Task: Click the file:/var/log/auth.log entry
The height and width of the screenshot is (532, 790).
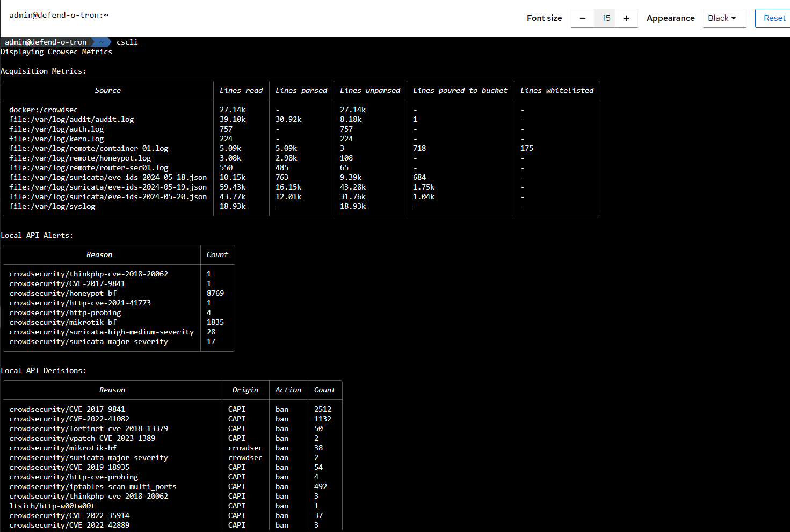Action: (56, 129)
